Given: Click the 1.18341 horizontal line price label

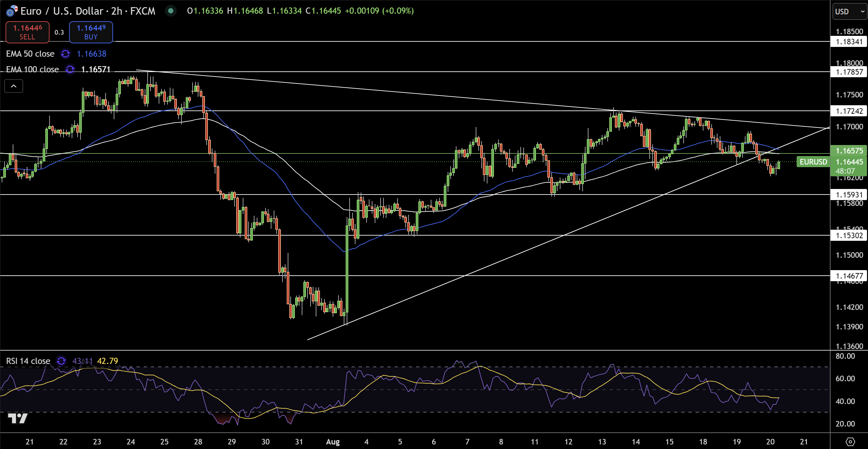Looking at the screenshot, I should point(849,42).
